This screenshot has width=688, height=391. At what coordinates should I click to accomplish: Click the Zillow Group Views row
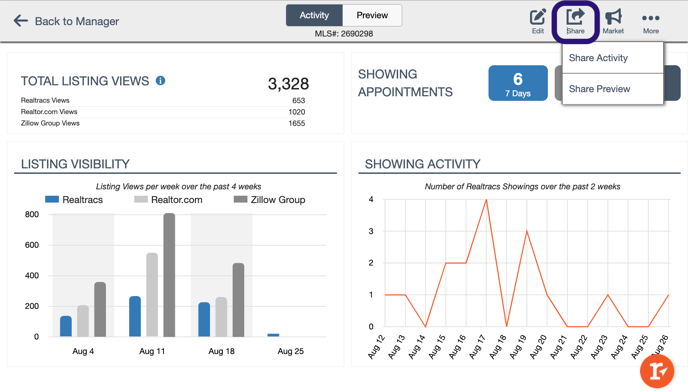click(x=163, y=123)
